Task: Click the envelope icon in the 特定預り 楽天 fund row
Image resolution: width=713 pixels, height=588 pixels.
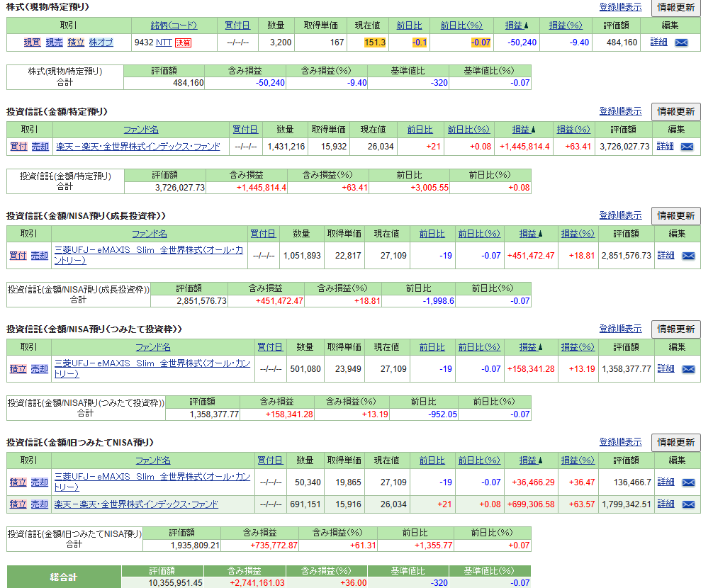Action: [x=687, y=147]
